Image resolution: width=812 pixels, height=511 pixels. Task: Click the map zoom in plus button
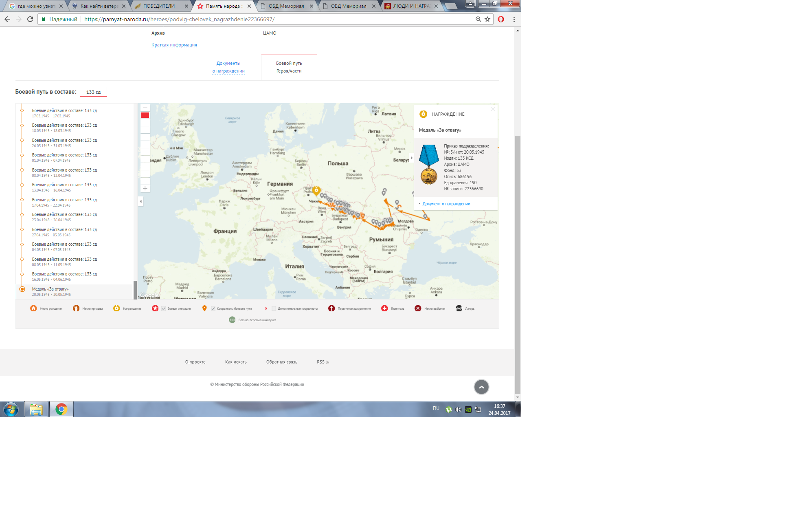pos(145,188)
